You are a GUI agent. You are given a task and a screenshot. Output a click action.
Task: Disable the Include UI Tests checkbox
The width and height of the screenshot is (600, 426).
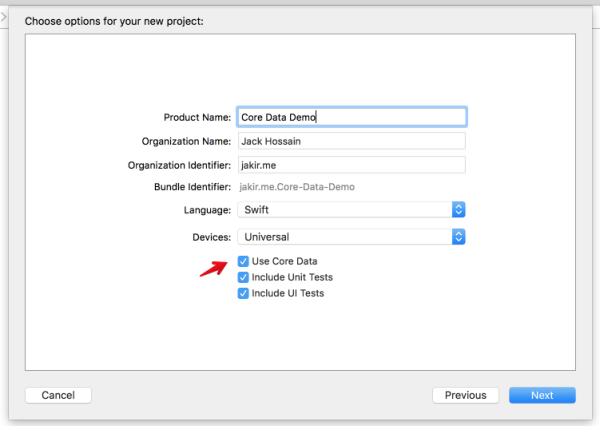click(x=243, y=293)
